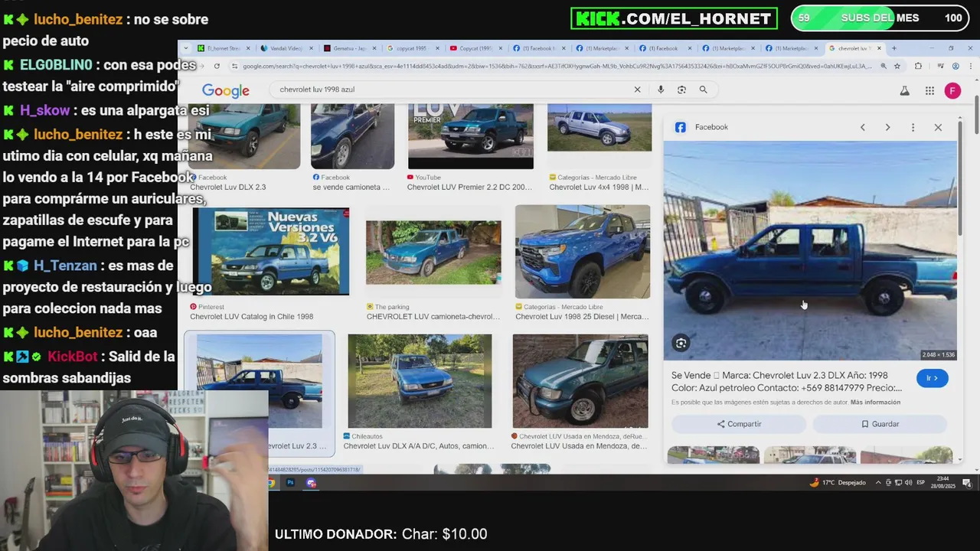Image resolution: width=980 pixels, height=551 pixels.
Task: Open the notifications center icon
Action: [967, 483]
